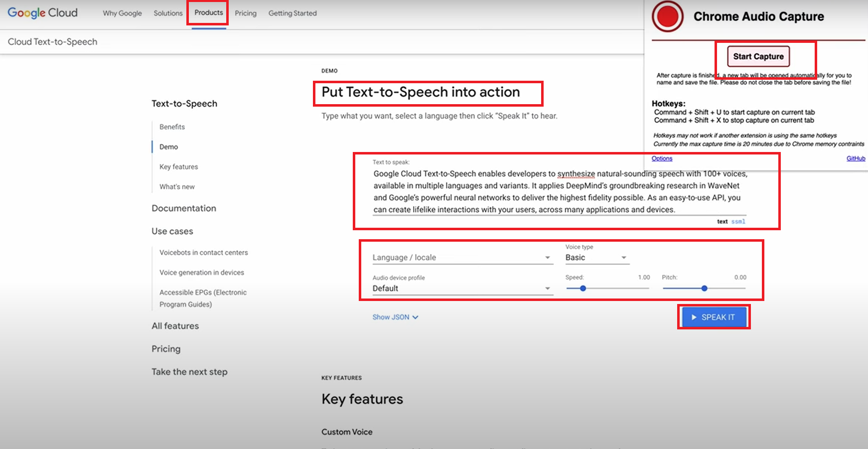Open Pricing in the left sidebar

pos(166,349)
